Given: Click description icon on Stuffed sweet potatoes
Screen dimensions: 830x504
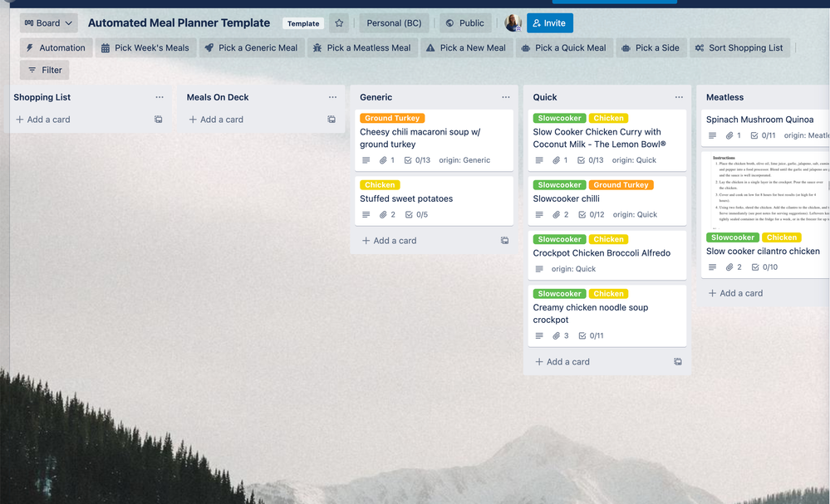Looking at the screenshot, I should (x=366, y=215).
